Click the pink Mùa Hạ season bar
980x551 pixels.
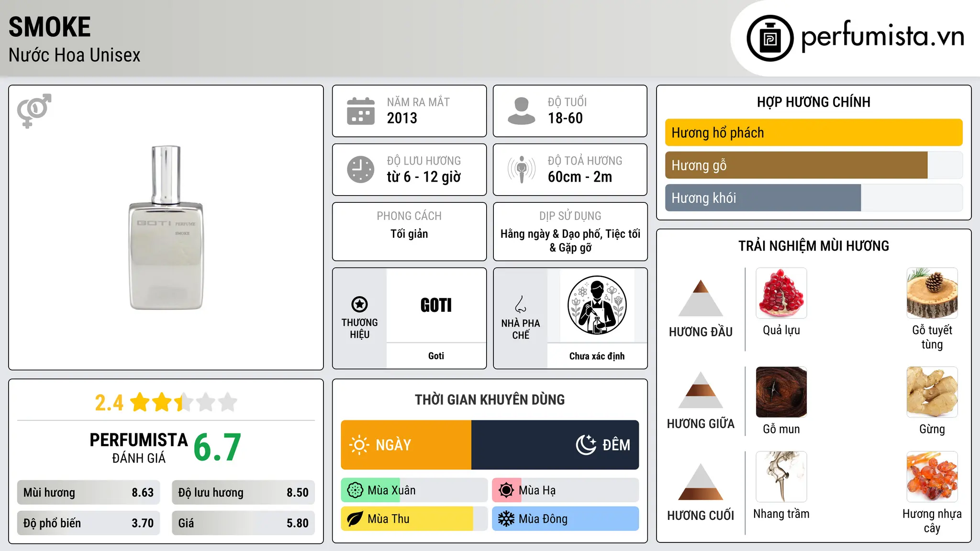tap(507, 490)
